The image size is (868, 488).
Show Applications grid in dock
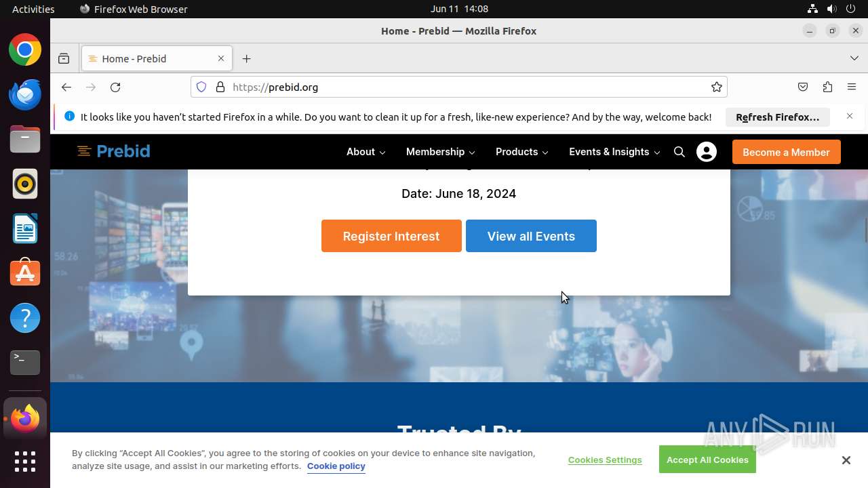coord(25,462)
